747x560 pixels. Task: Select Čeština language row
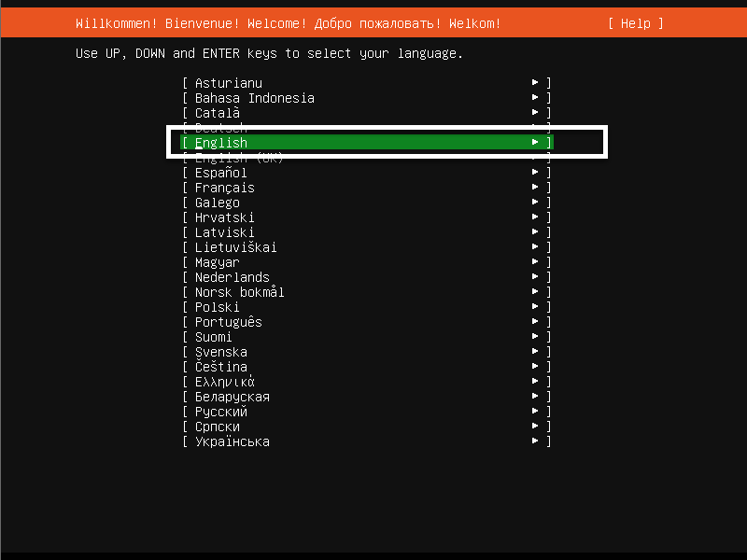pyautogui.click(x=366, y=367)
